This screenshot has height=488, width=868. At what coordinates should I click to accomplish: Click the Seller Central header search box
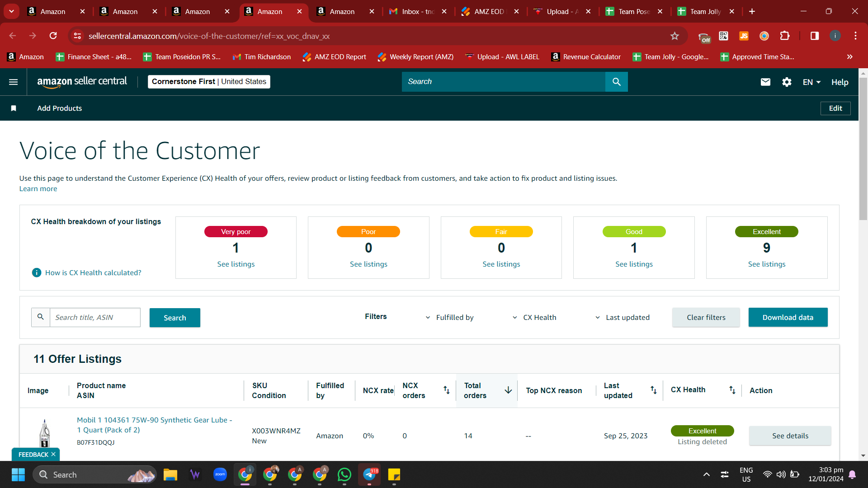click(503, 82)
